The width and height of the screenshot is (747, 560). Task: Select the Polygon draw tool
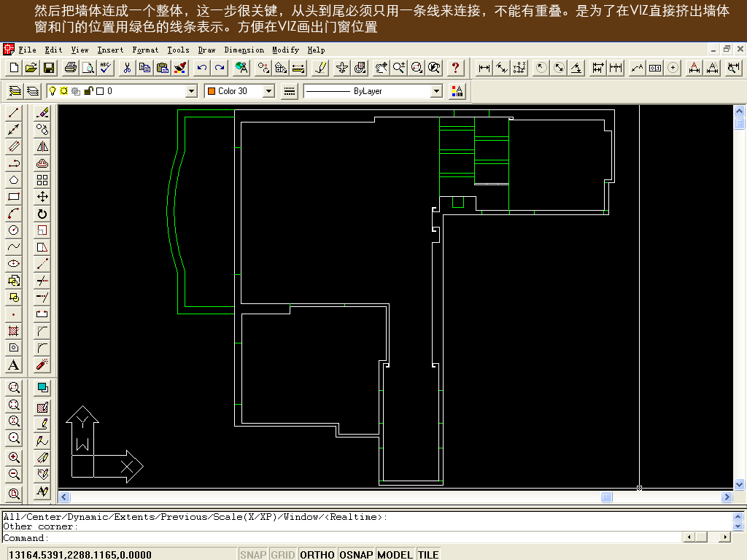(x=14, y=180)
